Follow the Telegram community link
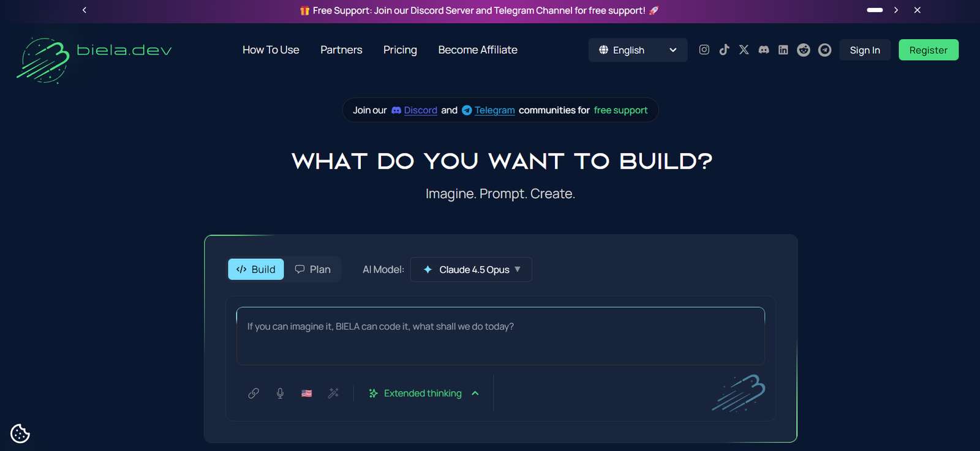Screen dimensions: 980x451 pyautogui.click(x=494, y=110)
